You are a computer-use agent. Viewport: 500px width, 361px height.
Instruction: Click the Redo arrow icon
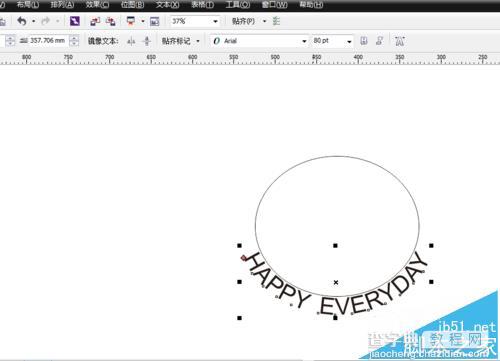pyautogui.click(x=45, y=21)
